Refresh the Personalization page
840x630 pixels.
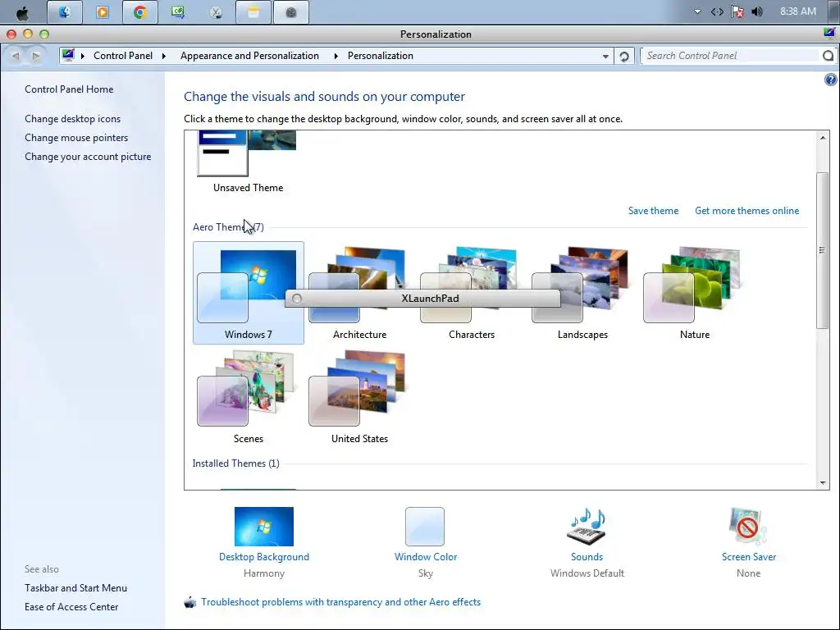(624, 57)
